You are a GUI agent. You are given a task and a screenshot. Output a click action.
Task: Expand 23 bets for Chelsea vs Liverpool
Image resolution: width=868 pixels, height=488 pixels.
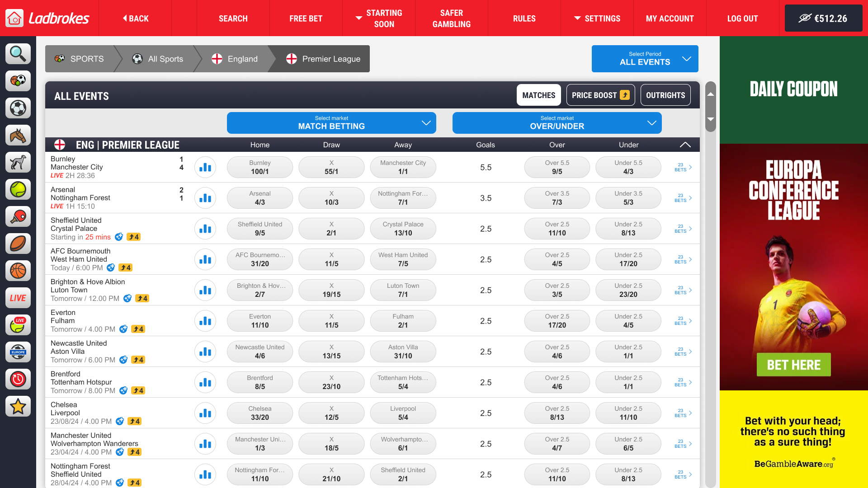click(x=683, y=413)
